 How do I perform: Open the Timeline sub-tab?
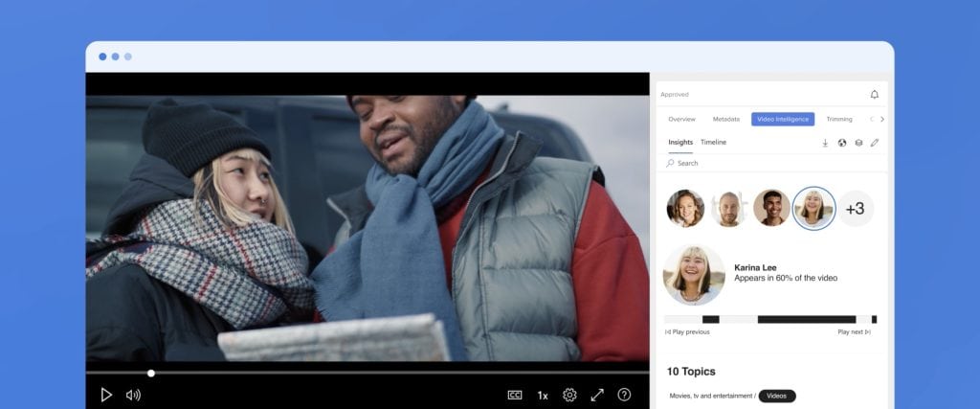click(x=713, y=143)
